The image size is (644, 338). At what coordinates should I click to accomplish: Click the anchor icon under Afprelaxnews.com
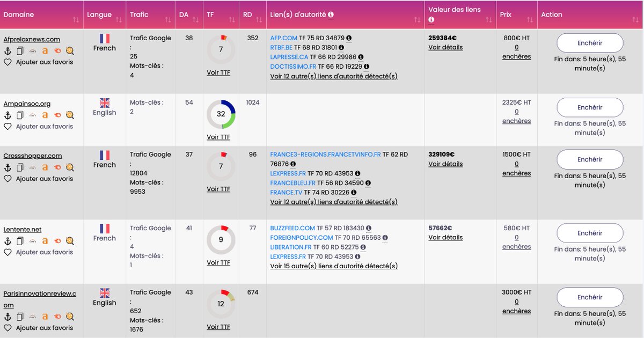click(x=8, y=51)
